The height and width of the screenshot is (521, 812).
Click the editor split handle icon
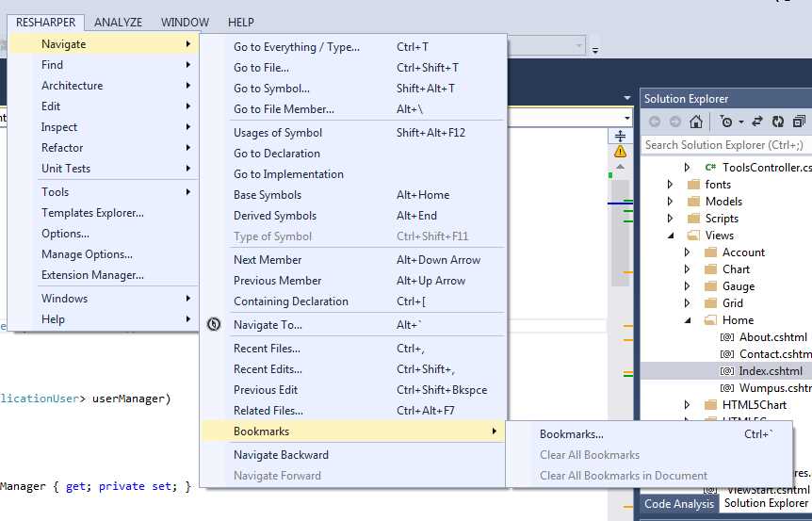(x=620, y=137)
